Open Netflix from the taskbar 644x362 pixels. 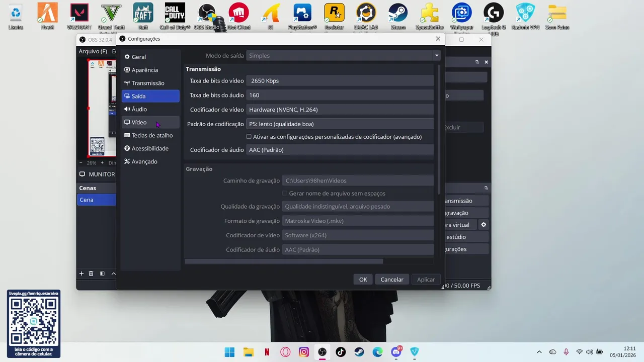(x=267, y=352)
